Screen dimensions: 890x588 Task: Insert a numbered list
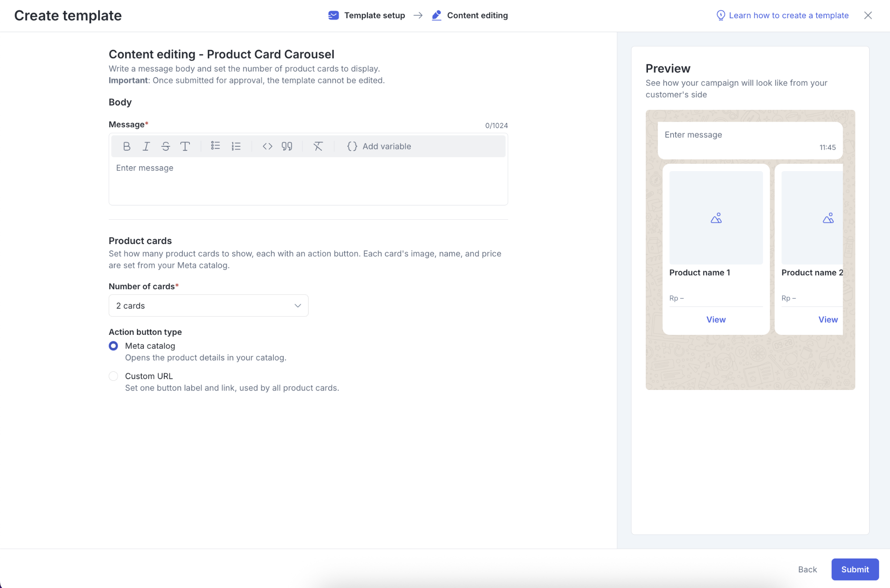pos(236,146)
